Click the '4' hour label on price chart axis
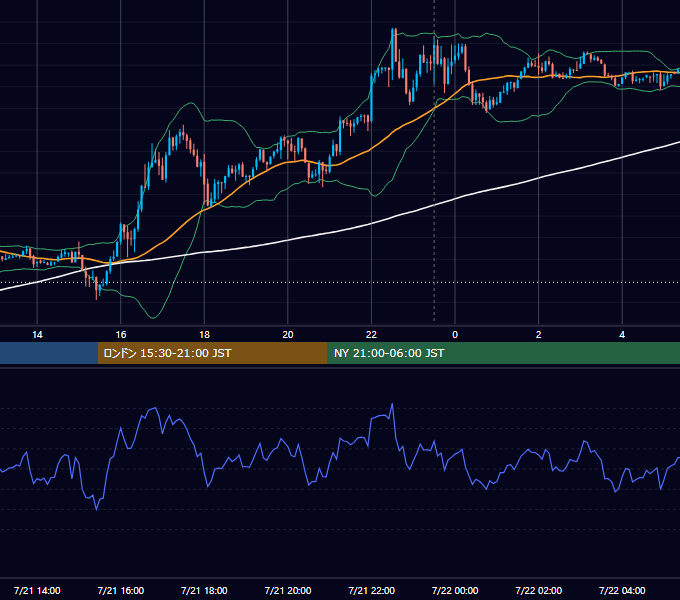This screenshot has height=600, width=680. pos(622,335)
